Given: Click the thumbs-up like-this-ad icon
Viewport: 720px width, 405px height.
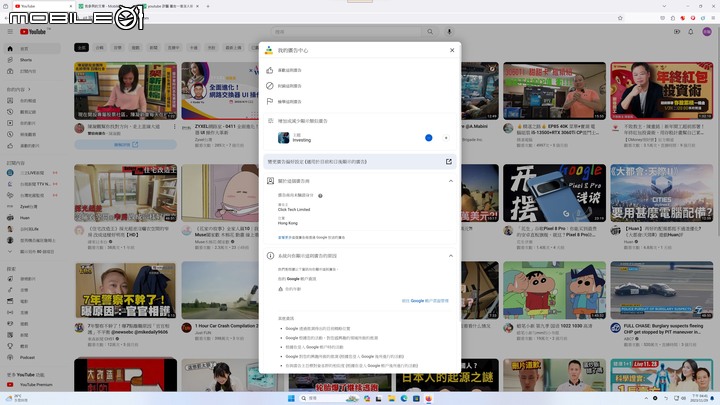Looking at the screenshot, I should pyautogui.click(x=270, y=70).
